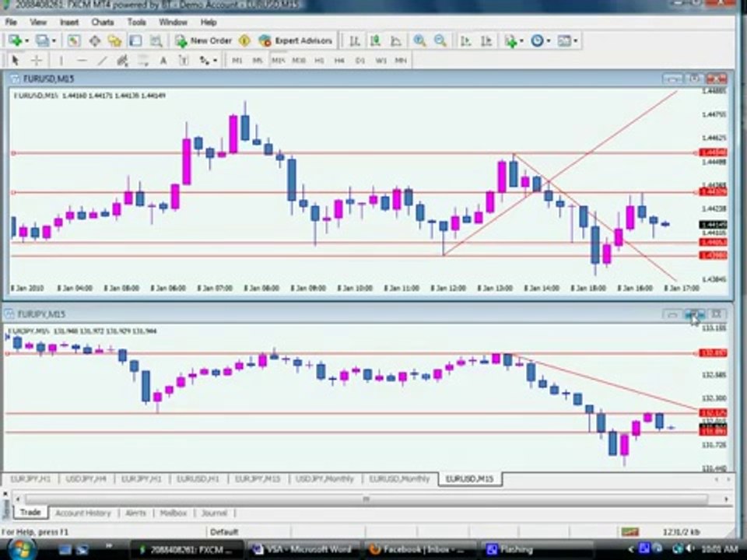
Task: Toggle the Terminal panel icon
Action: (135, 41)
